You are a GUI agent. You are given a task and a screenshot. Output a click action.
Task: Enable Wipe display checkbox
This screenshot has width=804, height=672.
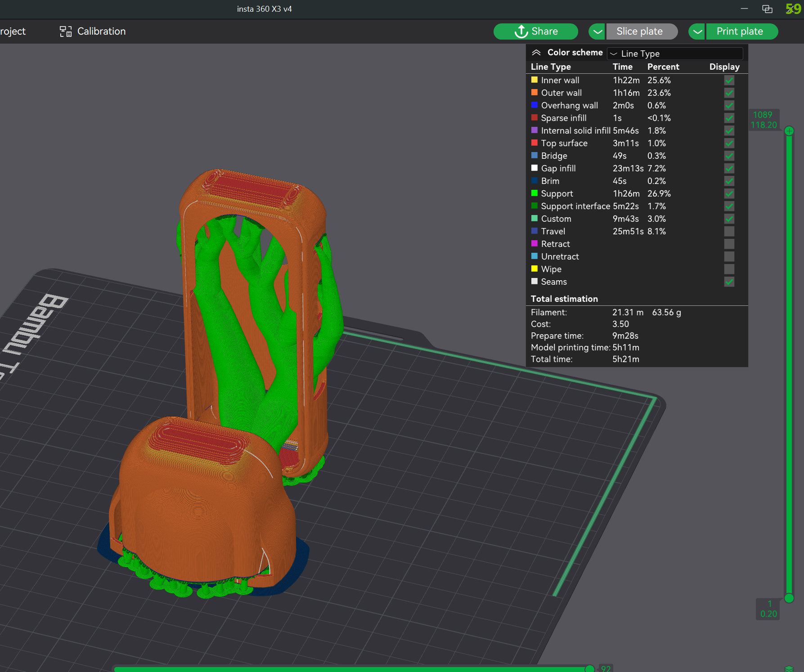pyautogui.click(x=729, y=269)
